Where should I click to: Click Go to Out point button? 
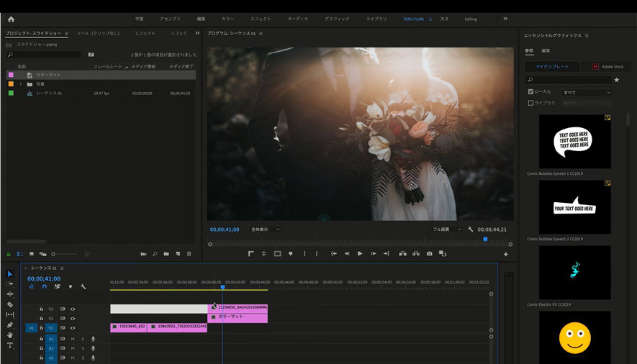pos(386,254)
